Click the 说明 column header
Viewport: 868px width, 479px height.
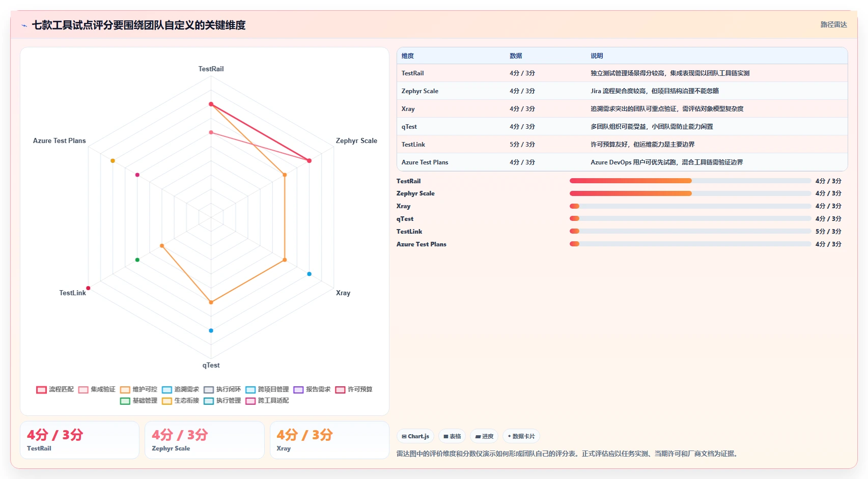[x=597, y=56]
